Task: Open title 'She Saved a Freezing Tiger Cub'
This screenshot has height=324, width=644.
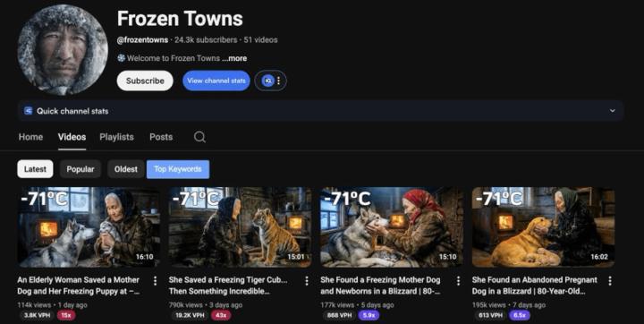Action: [228, 286]
